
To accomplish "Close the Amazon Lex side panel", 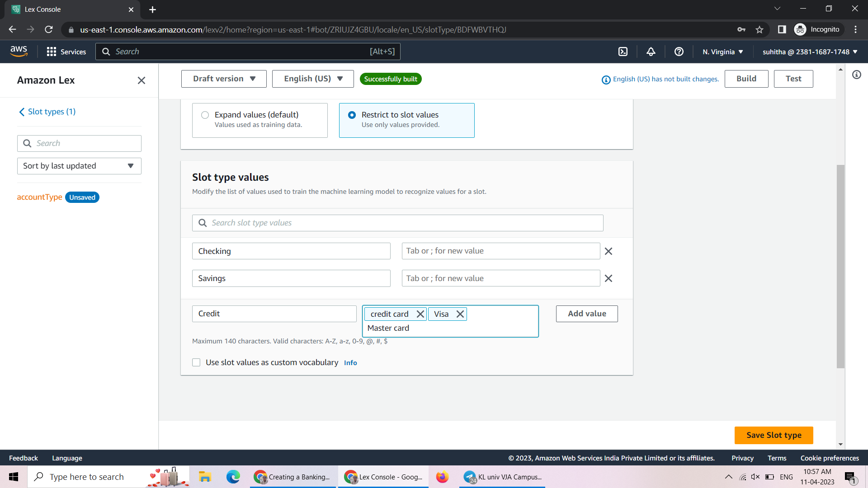I will [x=141, y=80].
